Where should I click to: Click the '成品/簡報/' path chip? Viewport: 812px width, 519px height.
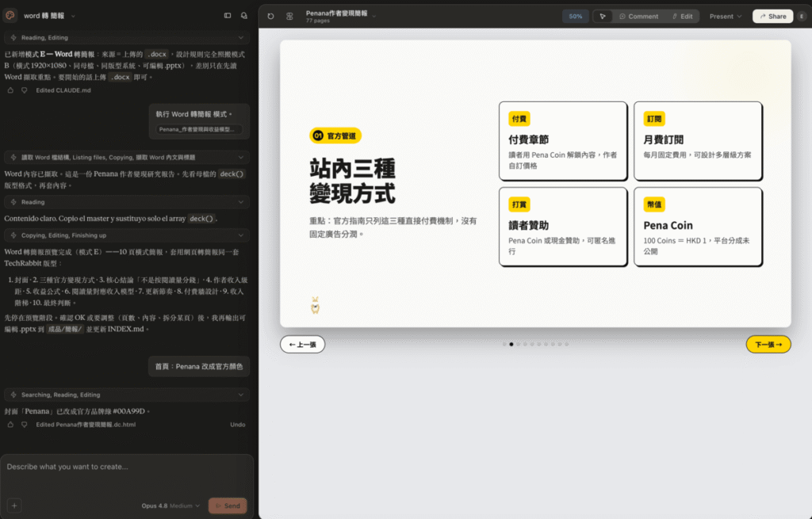click(65, 329)
